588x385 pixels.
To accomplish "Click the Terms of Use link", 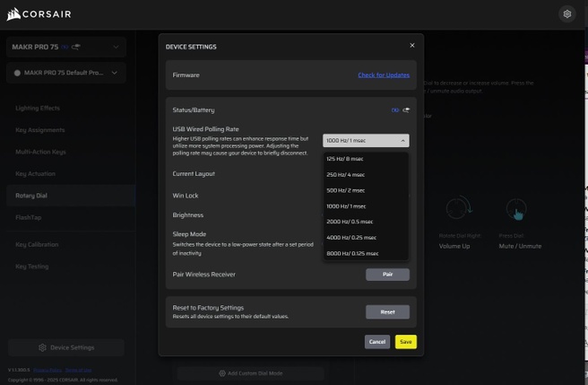I will tap(78, 370).
